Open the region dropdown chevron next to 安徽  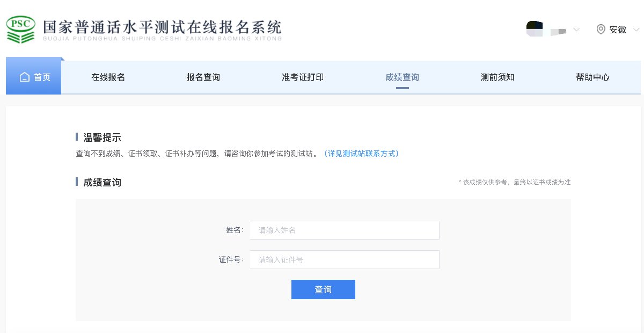point(636,30)
